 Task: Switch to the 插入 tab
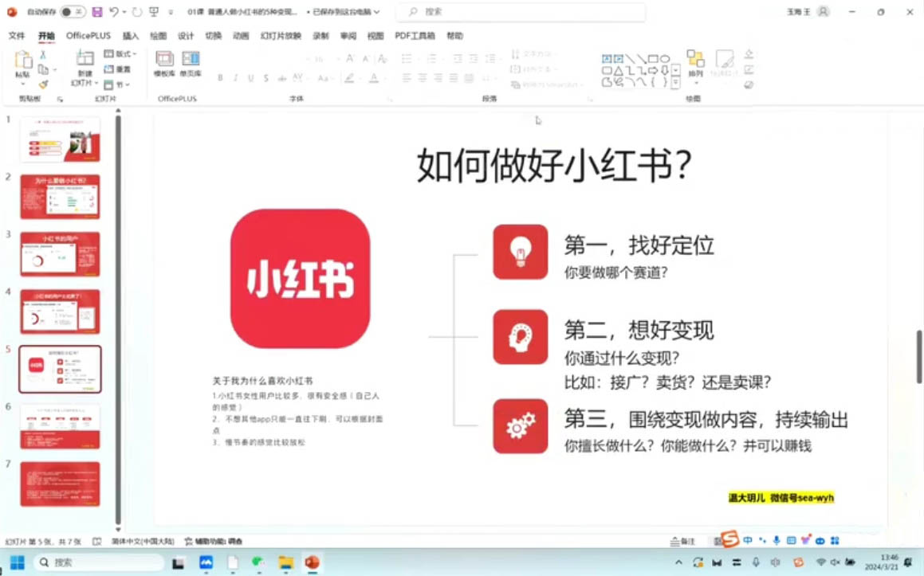[130, 36]
